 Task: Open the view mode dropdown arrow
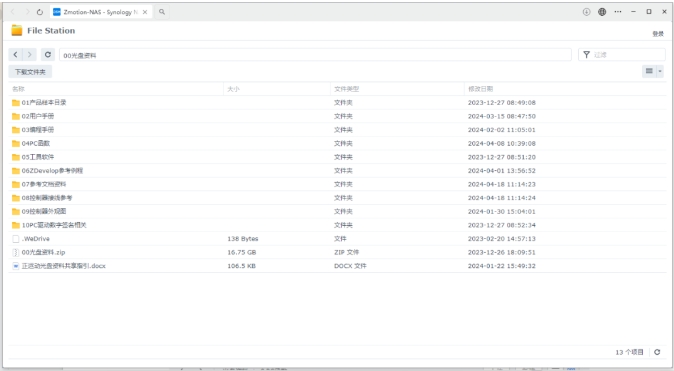click(x=660, y=71)
